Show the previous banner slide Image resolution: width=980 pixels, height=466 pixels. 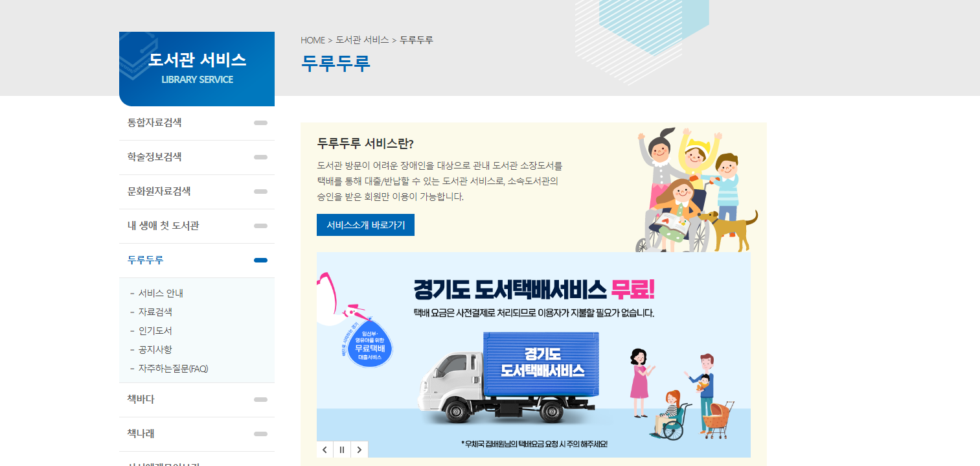coord(325,450)
